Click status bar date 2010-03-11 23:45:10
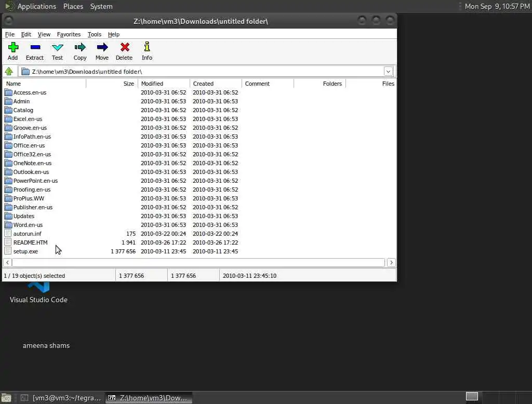The height and width of the screenshot is (404, 532). coord(250,276)
